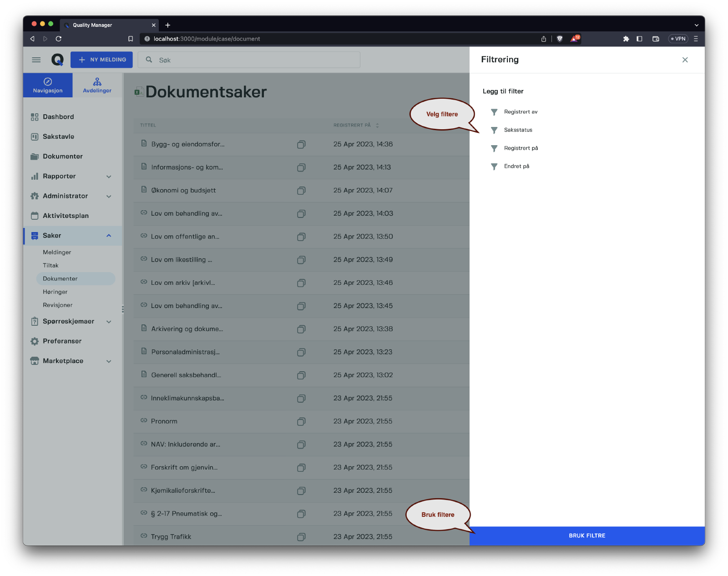
Task: Close the Filtrering panel
Action: coord(685,60)
